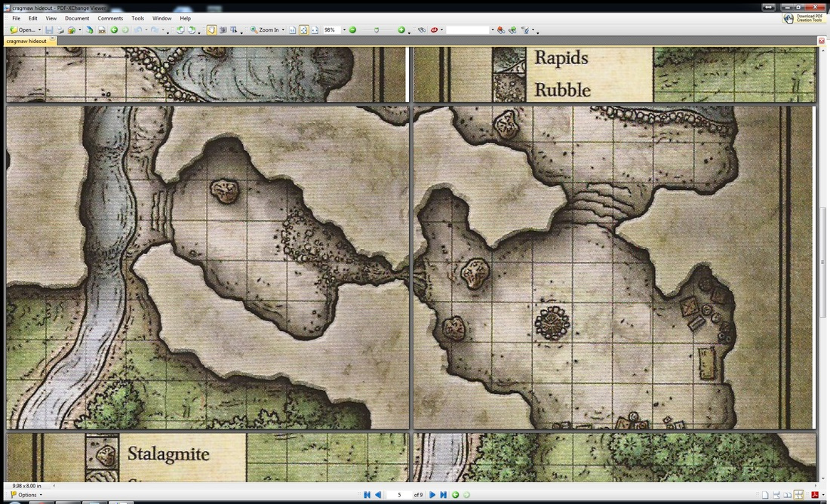Find next search result
830x504 pixels.
pyautogui.click(x=512, y=30)
